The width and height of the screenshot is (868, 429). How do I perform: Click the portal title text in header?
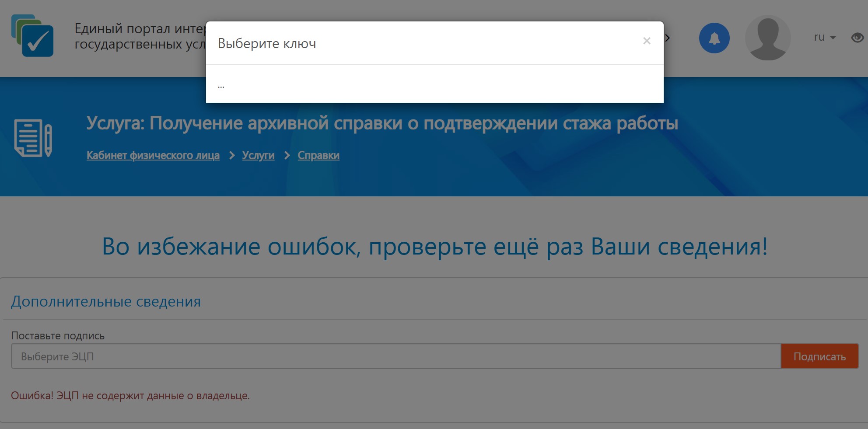click(140, 36)
